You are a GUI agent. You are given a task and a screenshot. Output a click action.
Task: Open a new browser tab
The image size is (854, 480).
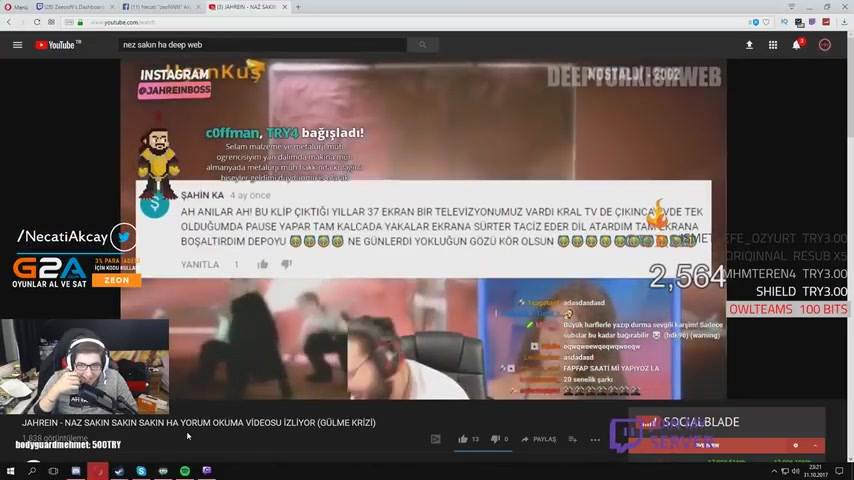[x=298, y=7]
